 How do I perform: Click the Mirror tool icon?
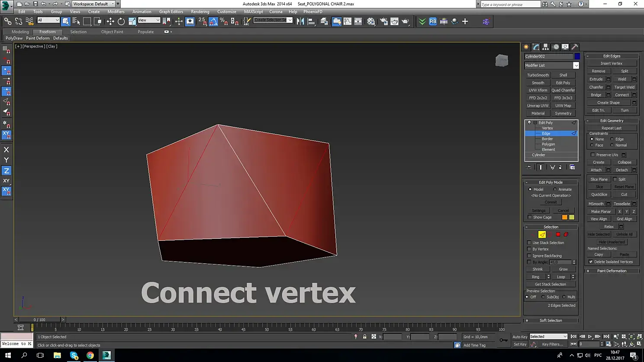[x=300, y=21]
